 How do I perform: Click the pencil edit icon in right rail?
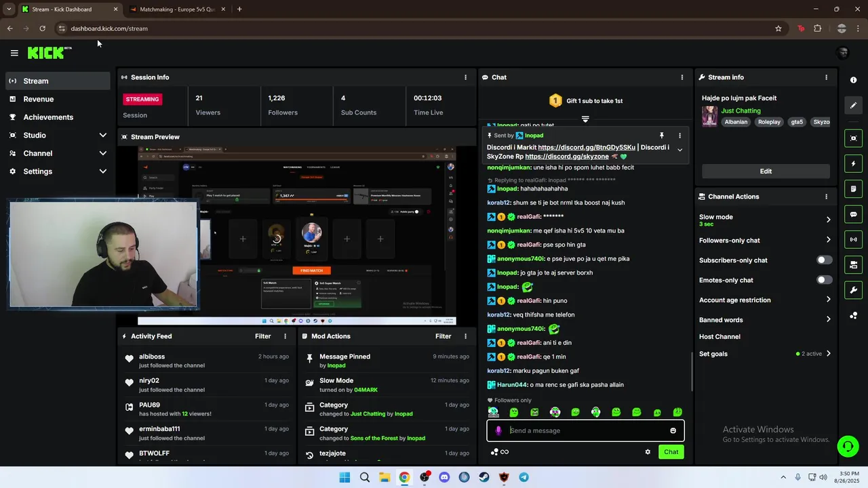[853, 105]
